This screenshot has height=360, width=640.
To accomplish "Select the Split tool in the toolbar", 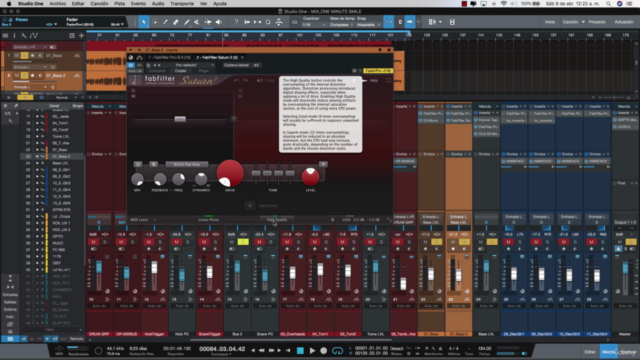I will click(x=165, y=22).
